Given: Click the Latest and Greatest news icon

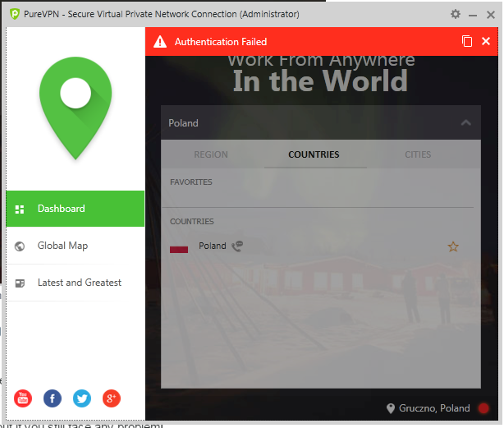Looking at the screenshot, I should coord(20,283).
